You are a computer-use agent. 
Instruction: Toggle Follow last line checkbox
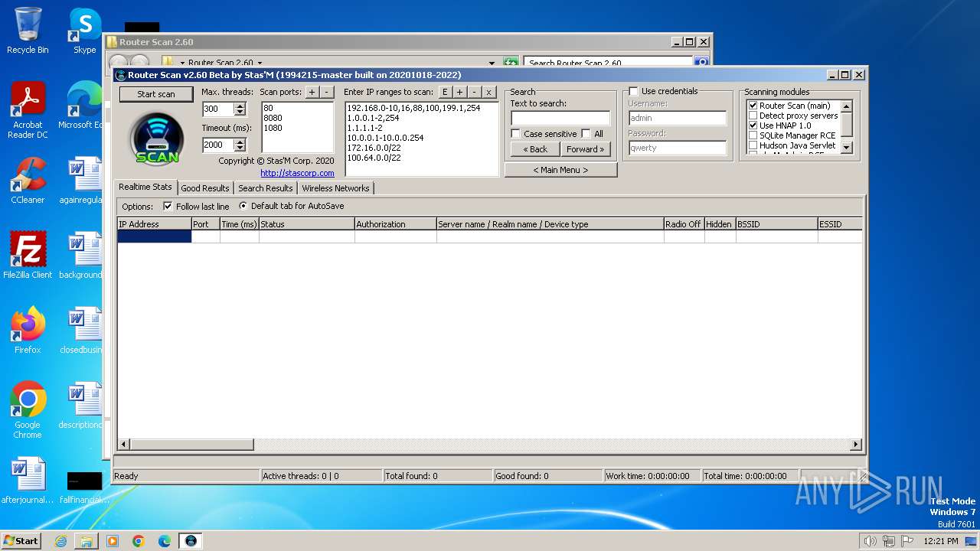pos(168,207)
